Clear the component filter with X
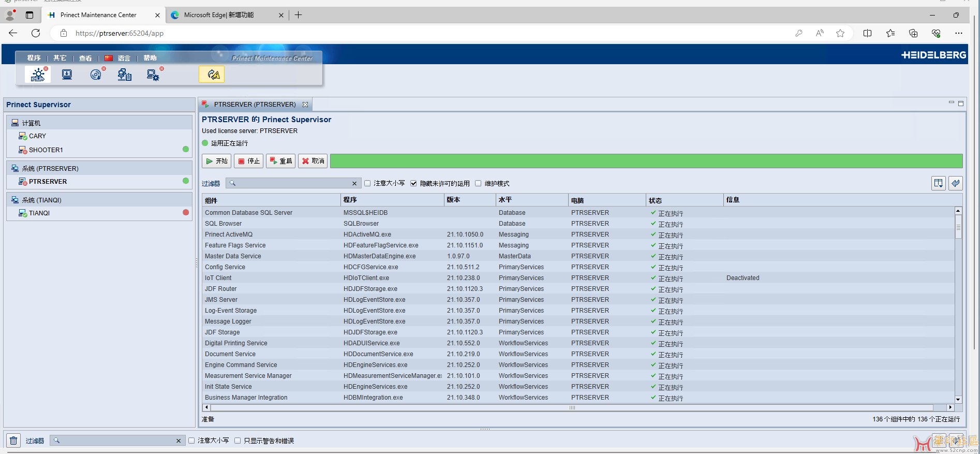This screenshot has height=454, width=980. [x=354, y=183]
